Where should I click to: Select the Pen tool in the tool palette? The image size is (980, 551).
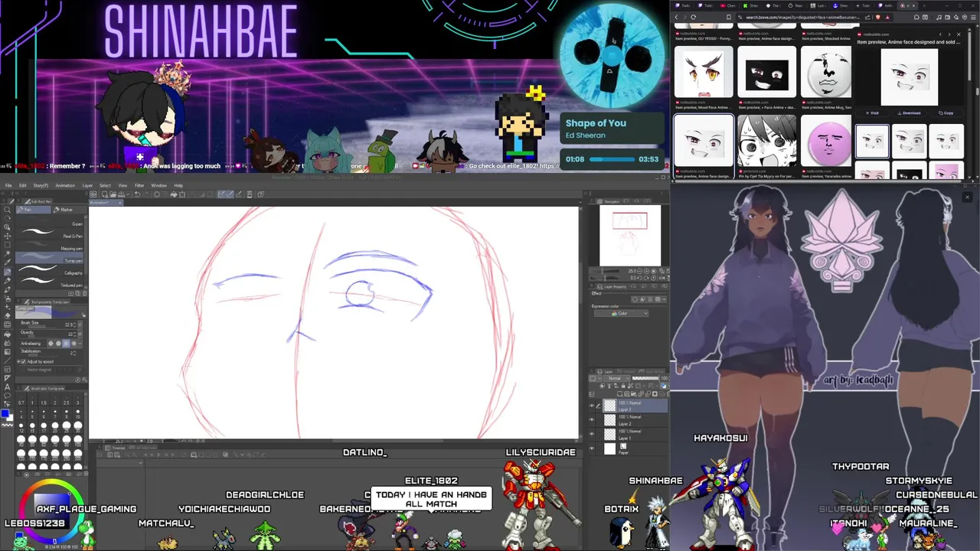click(x=7, y=272)
